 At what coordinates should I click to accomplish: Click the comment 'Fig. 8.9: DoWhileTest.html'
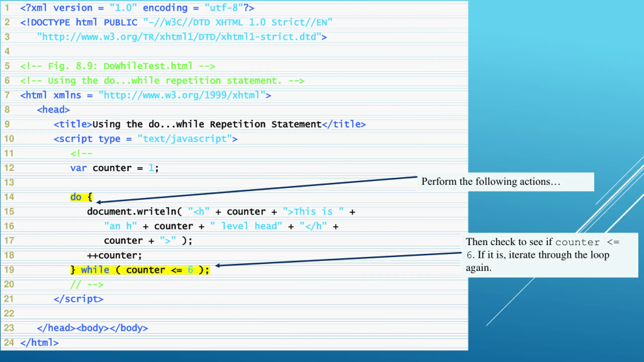point(117,66)
